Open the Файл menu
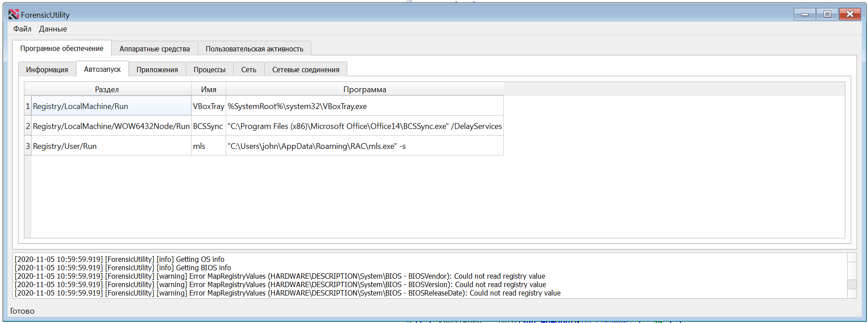868x323 pixels. point(22,29)
